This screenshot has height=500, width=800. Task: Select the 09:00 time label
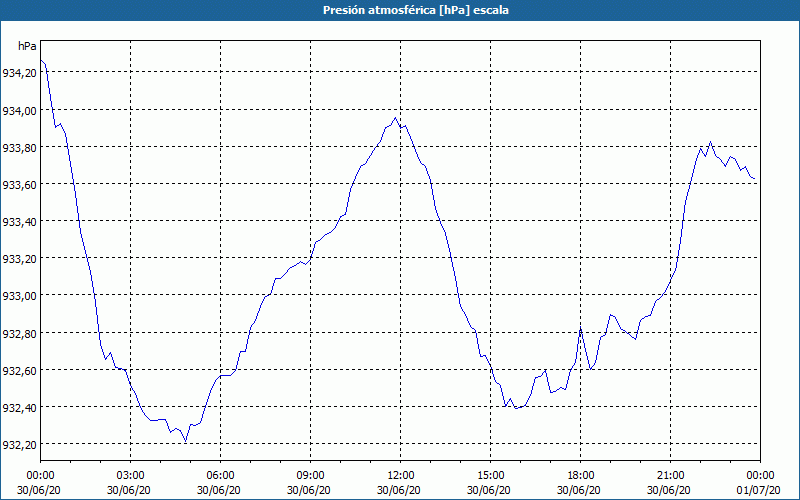pyautogui.click(x=310, y=476)
